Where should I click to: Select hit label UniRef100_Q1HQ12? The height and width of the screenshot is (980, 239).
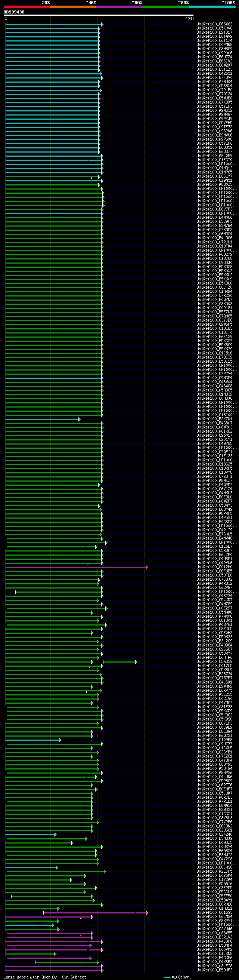[214, 168]
